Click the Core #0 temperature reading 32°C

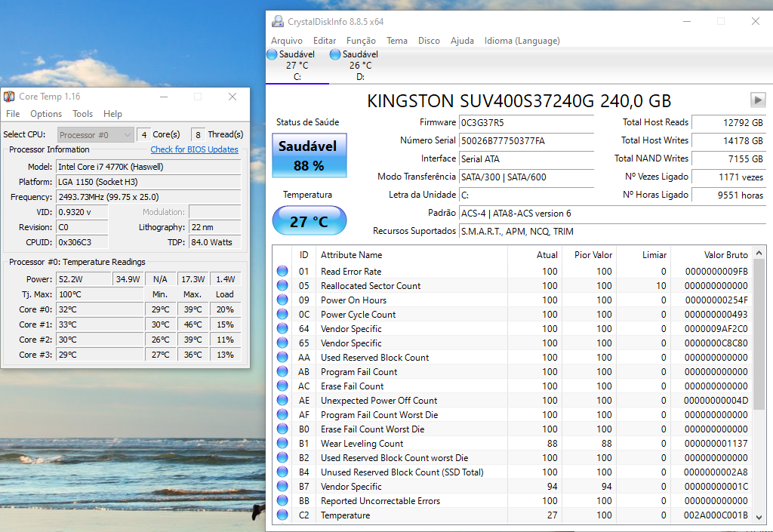[100, 309]
